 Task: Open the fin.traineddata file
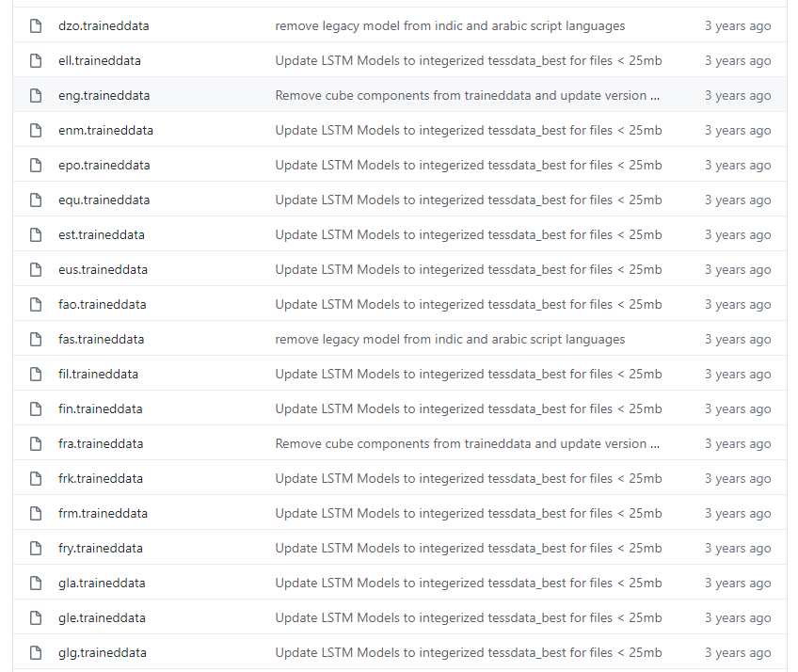(101, 408)
